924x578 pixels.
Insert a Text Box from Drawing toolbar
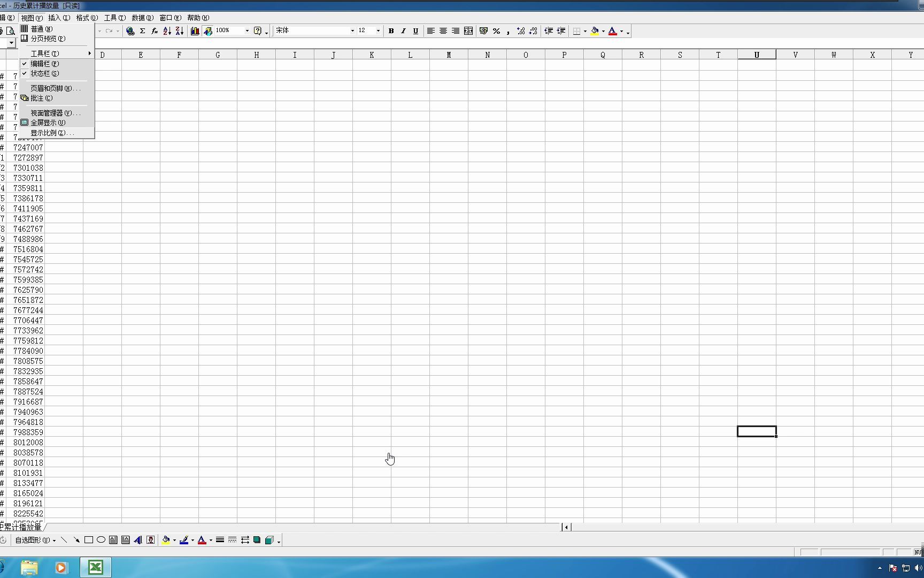pyautogui.click(x=113, y=540)
